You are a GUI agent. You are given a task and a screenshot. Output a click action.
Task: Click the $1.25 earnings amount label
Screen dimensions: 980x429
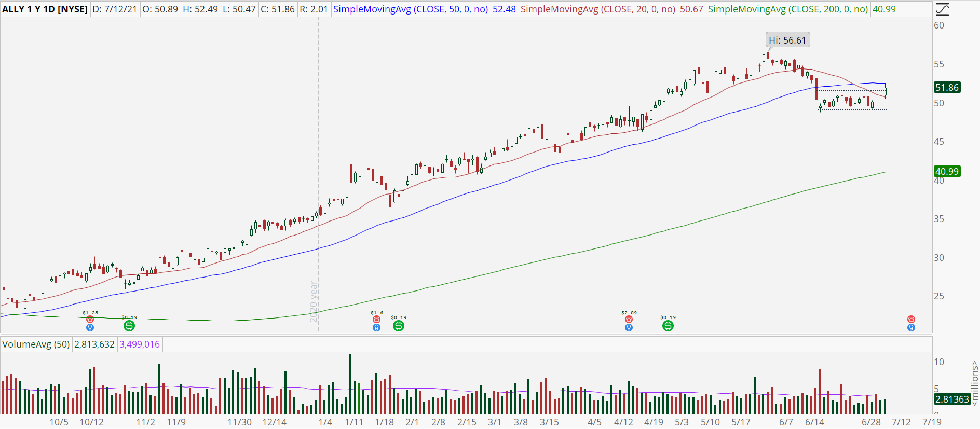(x=90, y=313)
